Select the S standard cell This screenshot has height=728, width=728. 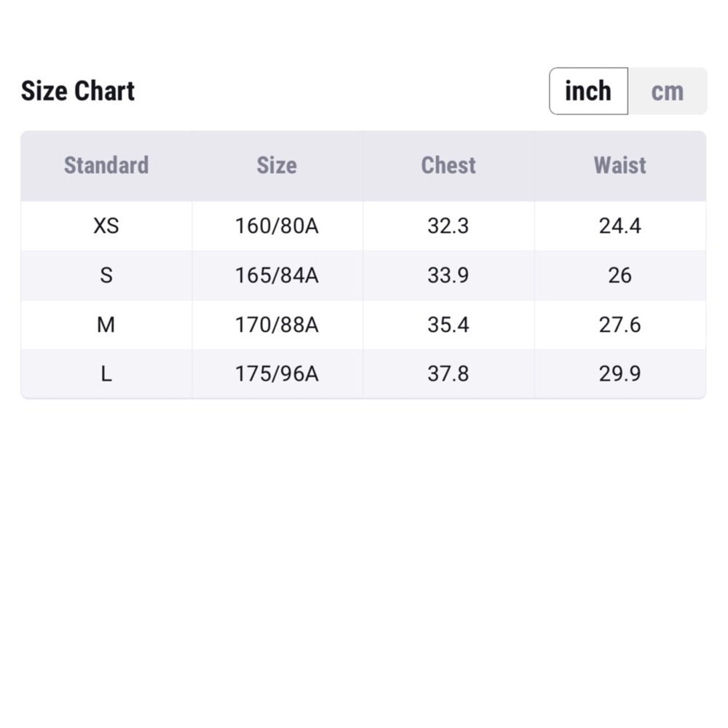106,275
